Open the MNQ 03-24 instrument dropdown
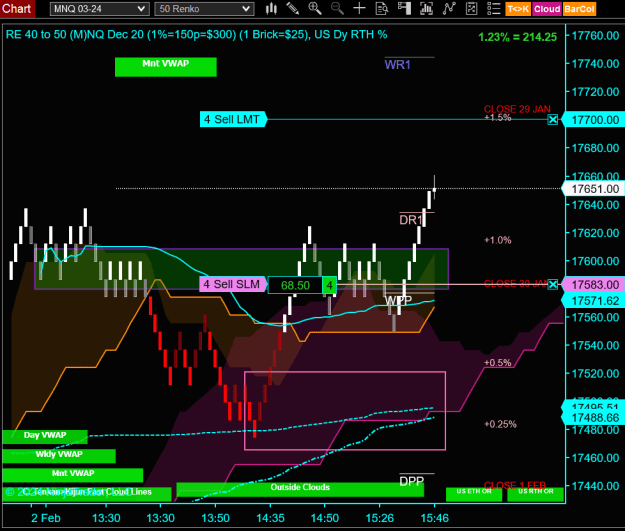Screen dimensions: 625x531 coord(100,9)
